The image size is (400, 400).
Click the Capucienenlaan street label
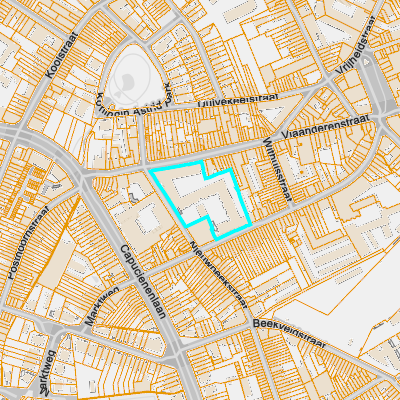(x=143, y=282)
